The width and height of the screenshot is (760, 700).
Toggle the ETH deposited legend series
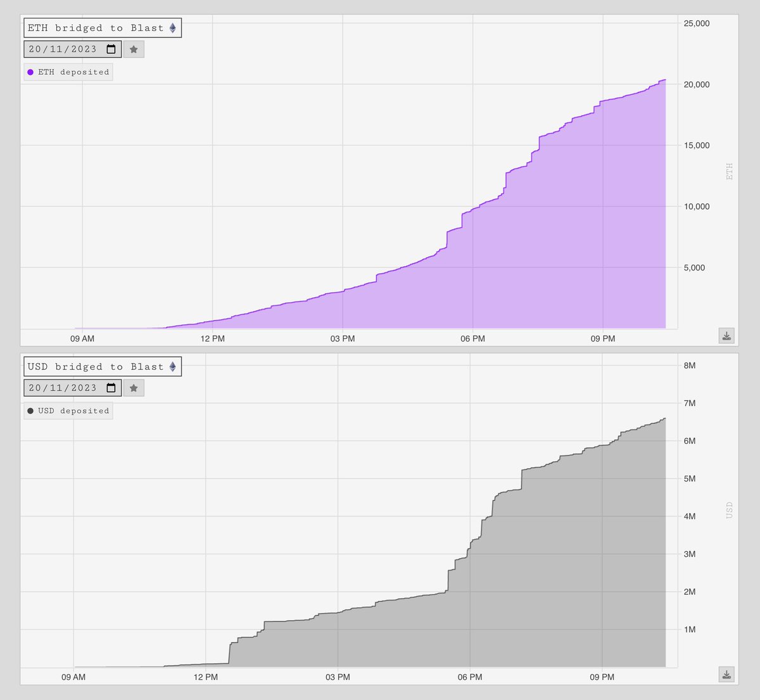tap(68, 72)
